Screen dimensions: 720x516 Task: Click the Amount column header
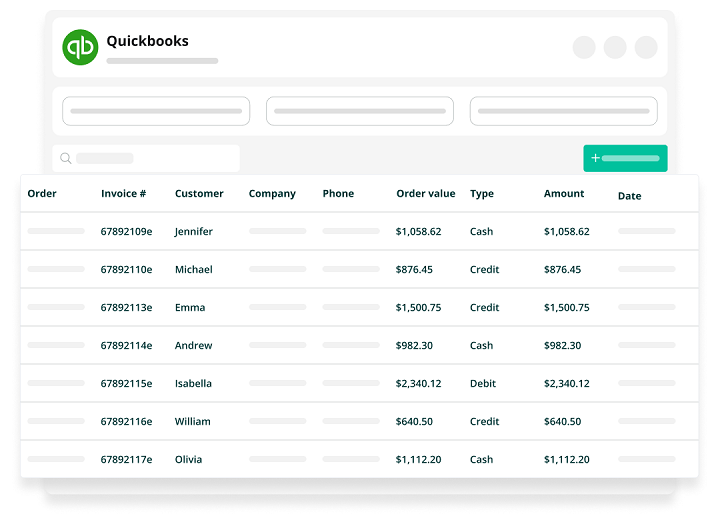click(x=564, y=194)
